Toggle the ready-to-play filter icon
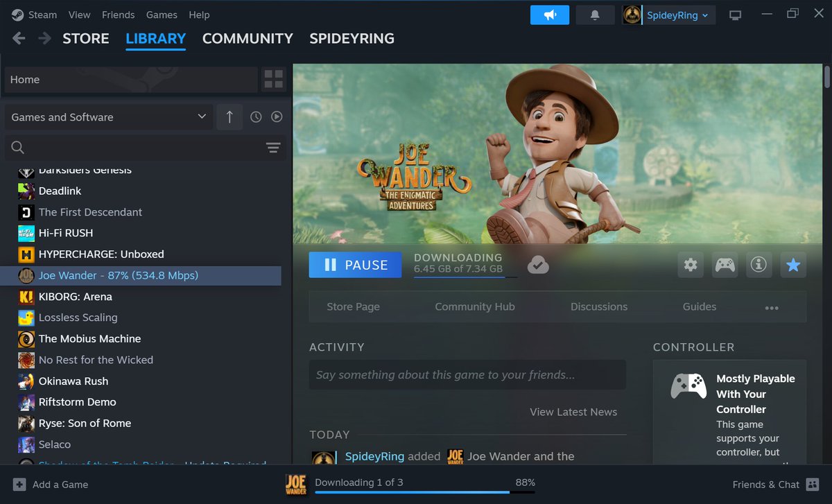This screenshot has height=504, width=832. (277, 117)
